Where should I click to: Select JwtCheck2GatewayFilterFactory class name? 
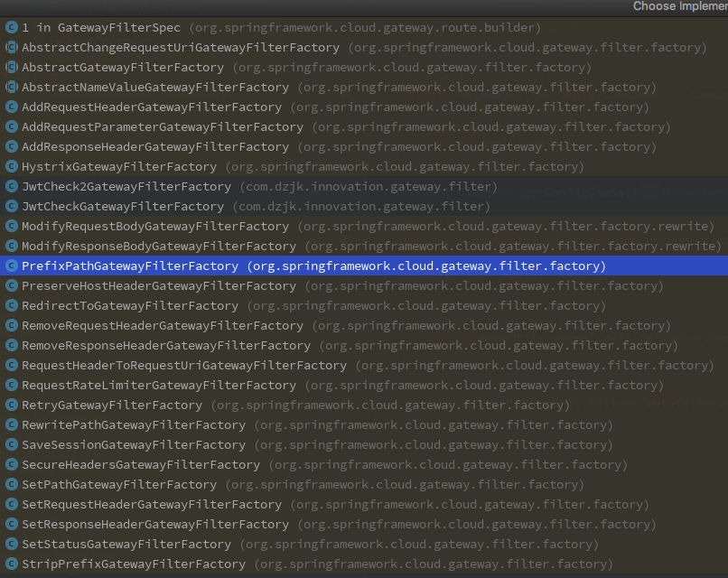(x=126, y=187)
